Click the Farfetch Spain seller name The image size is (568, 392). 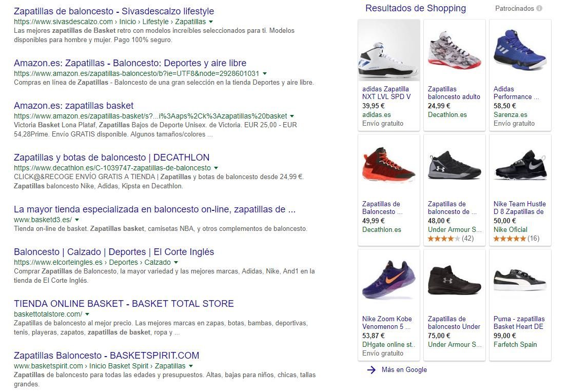pyautogui.click(x=515, y=344)
